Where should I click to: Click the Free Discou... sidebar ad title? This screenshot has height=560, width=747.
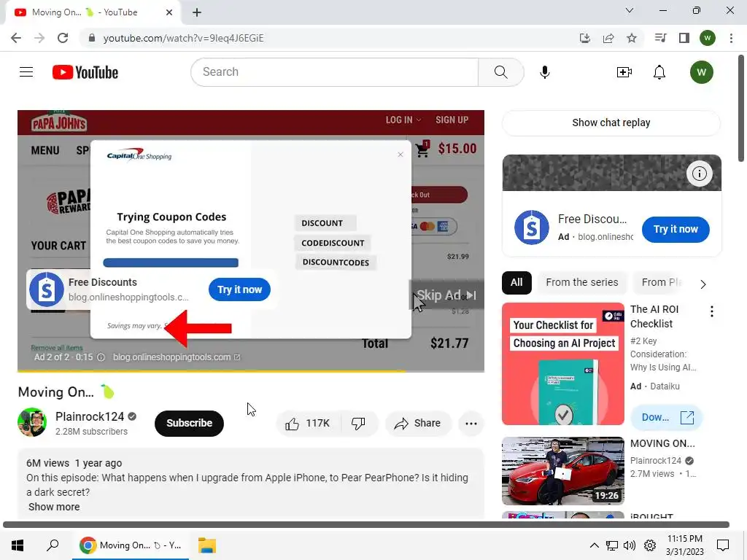click(x=592, y=219)
